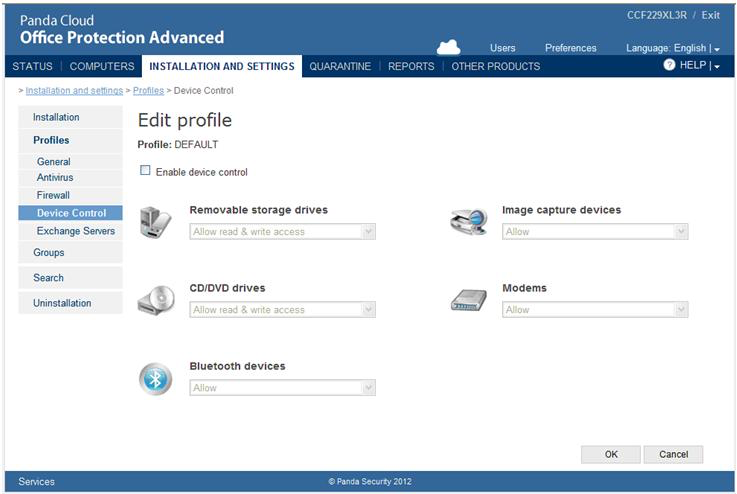Click the OK button

pyautogui.click(x=611, y=454)
